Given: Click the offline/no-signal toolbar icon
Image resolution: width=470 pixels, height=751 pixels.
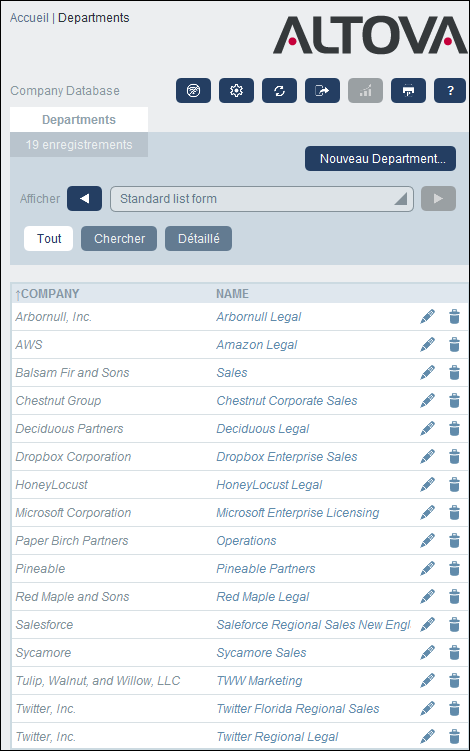Looking at the screenshot, I should coord(193,91).
